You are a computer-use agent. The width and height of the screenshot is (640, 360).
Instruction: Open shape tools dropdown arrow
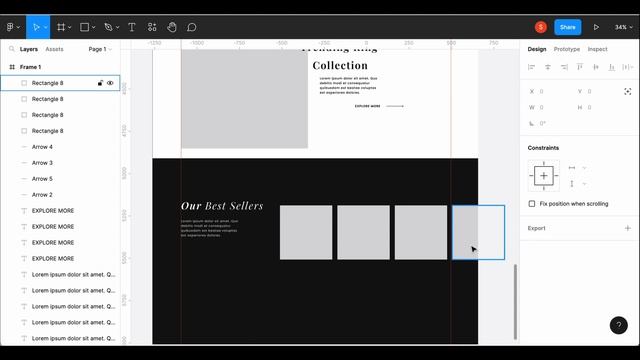[93, 27]
